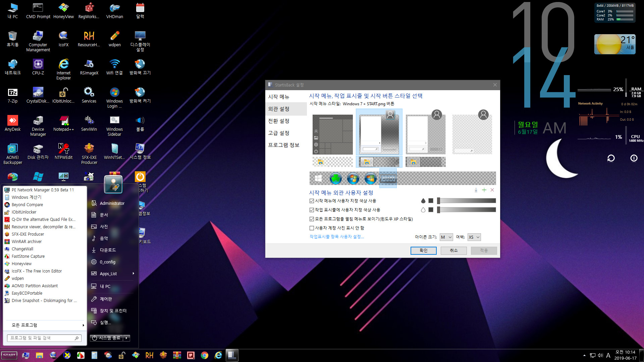Open Administrator user folder in start menu
Screen dimensions: 644x362
click(x=113, y=203)
